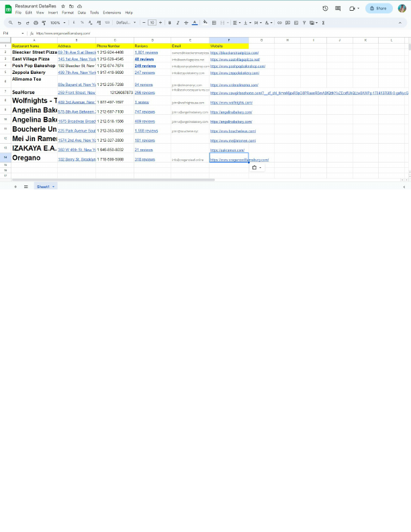Click the formula bar URL text
This screenshot has height=532, width=411.
coord(63,34)
